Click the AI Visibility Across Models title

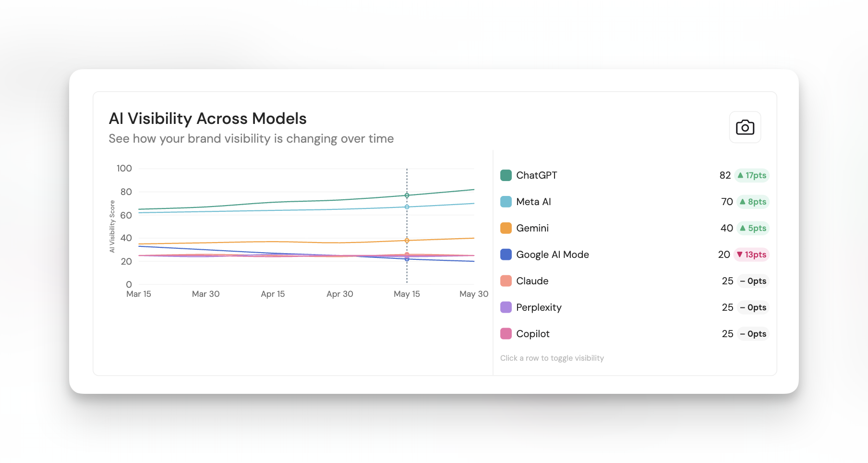pos(207,118)
